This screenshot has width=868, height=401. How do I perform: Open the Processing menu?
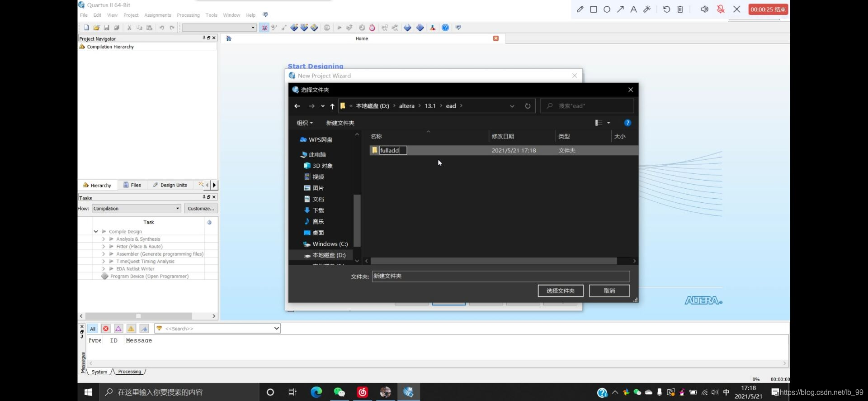coord(189,15)
